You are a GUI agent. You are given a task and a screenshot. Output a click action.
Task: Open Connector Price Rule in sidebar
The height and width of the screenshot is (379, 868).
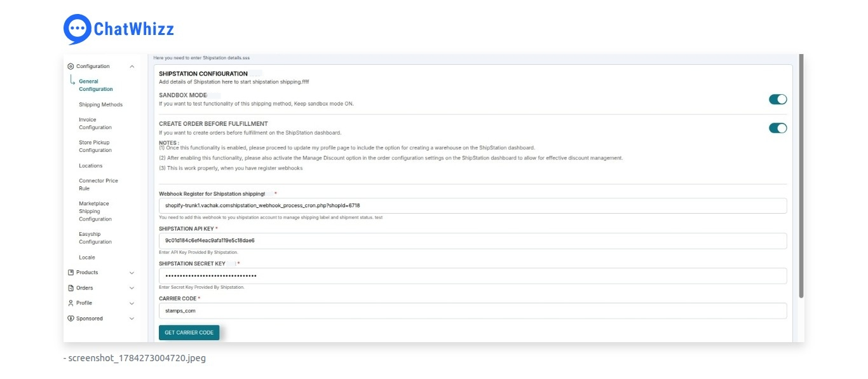point(98,184)
